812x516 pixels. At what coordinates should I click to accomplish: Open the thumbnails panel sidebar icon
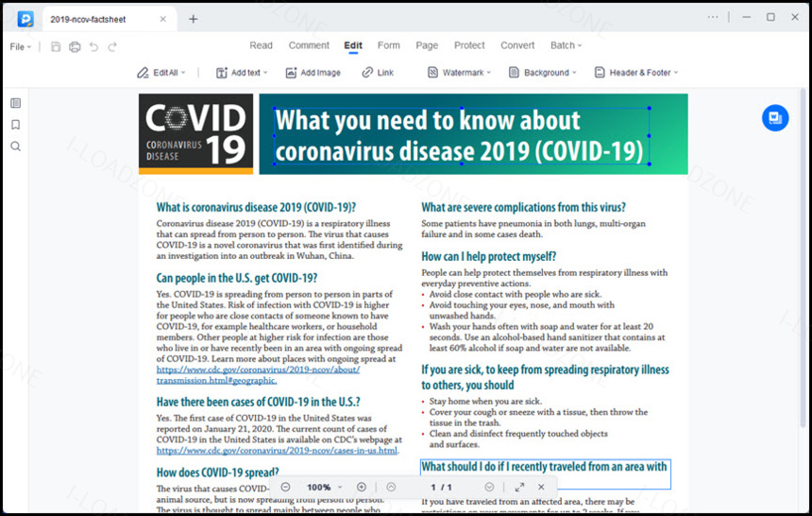tap(15, 103)
